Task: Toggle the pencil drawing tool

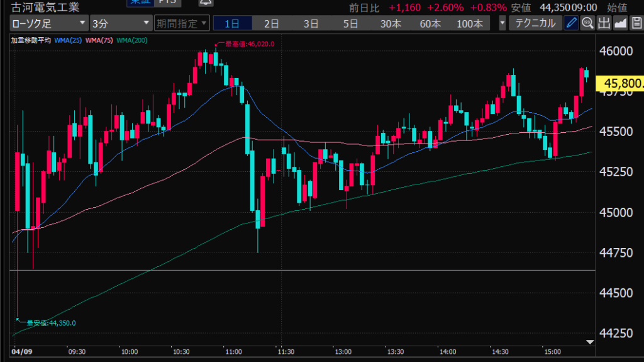Action: [x=571, y=24]
